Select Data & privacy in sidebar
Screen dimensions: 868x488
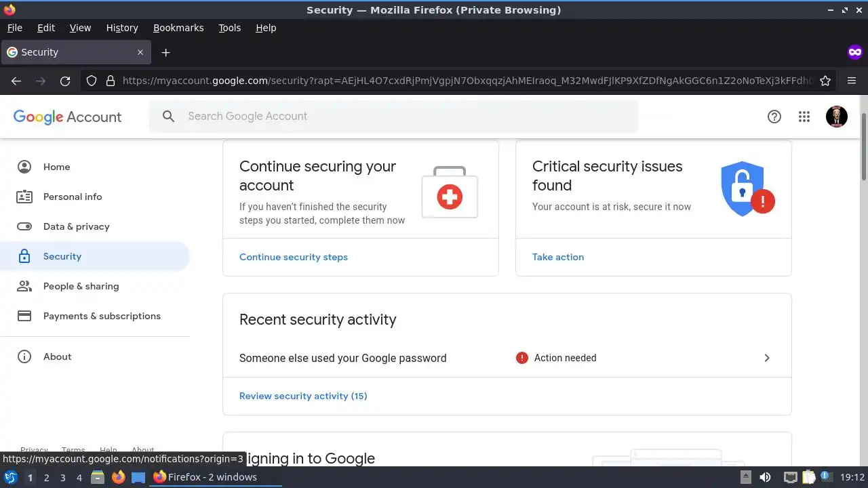pos(76,226)
